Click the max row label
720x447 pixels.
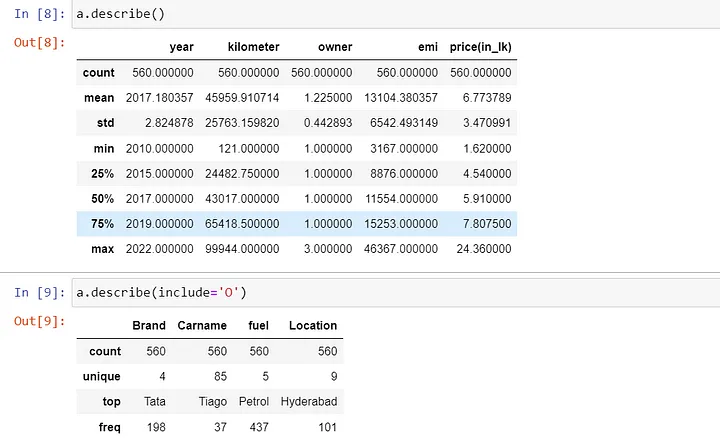coord(102,249)
